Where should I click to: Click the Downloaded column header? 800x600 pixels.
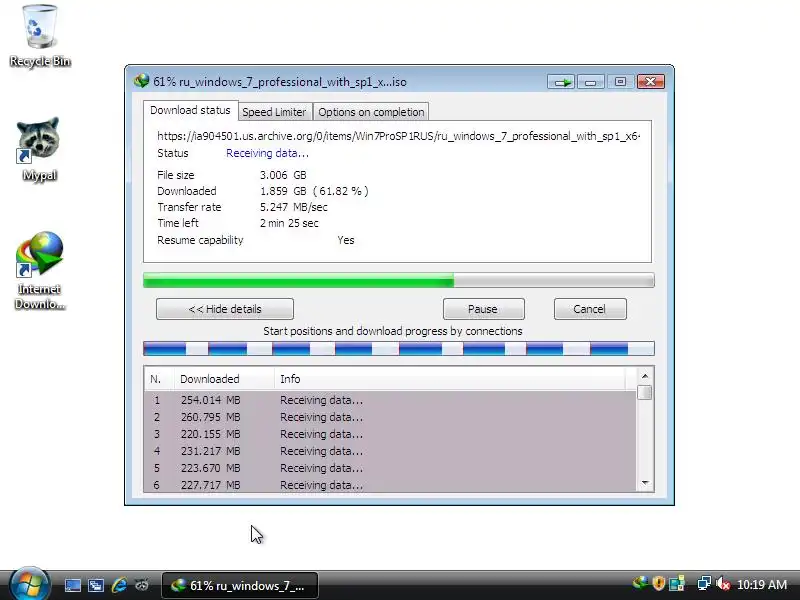[223, 379]
